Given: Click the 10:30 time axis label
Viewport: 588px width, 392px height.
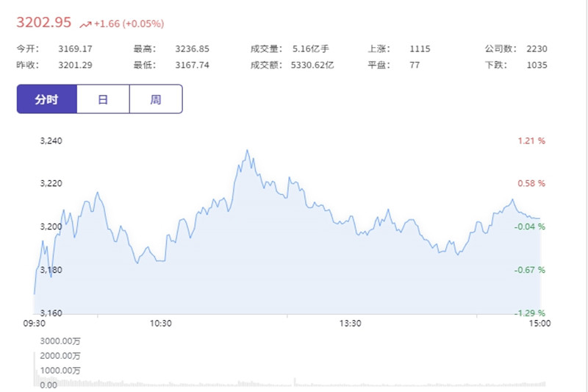Looking at the screenshot, I should point(160,323).
